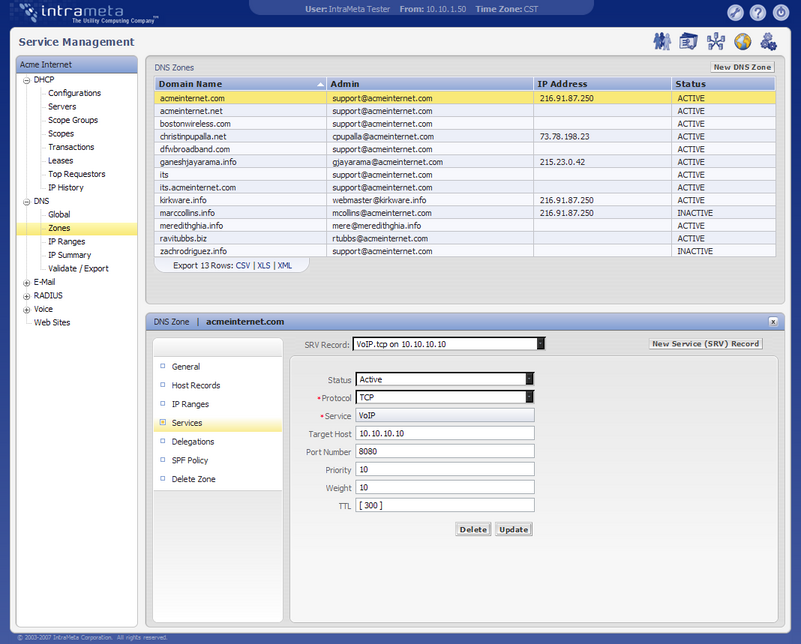Open Delete Zone section
801x644 pixels.
click(x=193, y=479)
